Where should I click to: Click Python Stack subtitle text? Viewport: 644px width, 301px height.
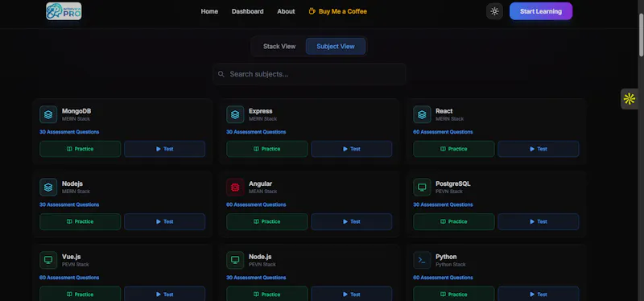click(x=451, y=265)
